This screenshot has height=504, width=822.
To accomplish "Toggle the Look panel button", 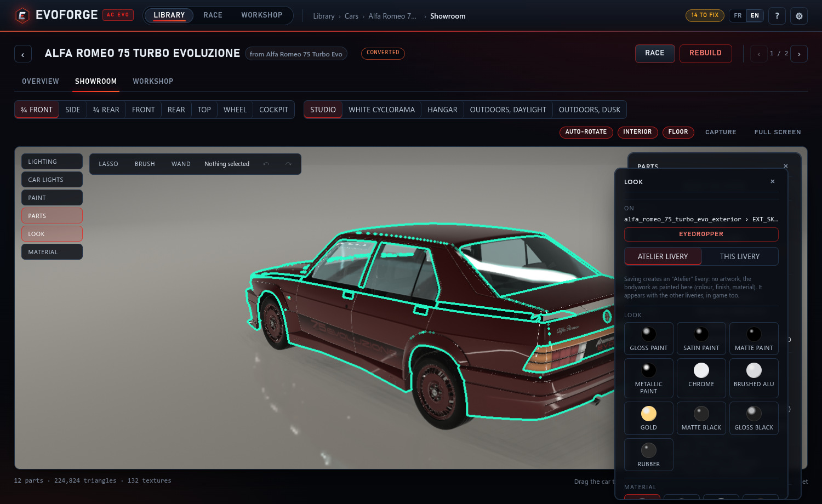I will click(52, 234).
